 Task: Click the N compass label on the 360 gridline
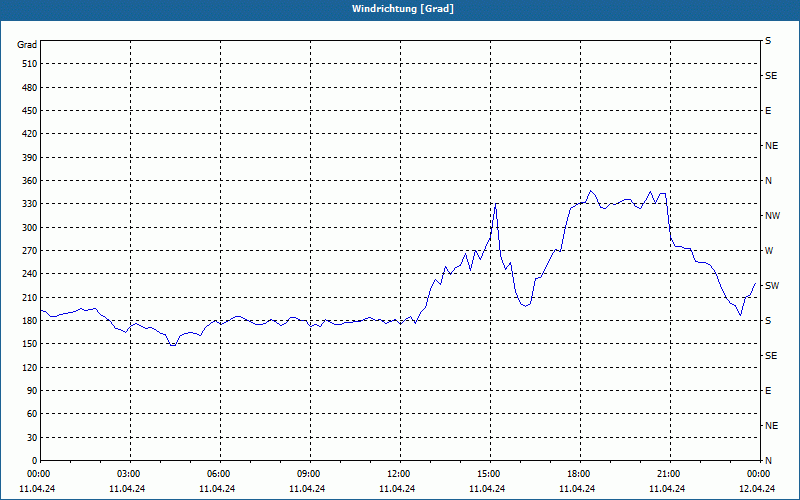tap(768, 181)
